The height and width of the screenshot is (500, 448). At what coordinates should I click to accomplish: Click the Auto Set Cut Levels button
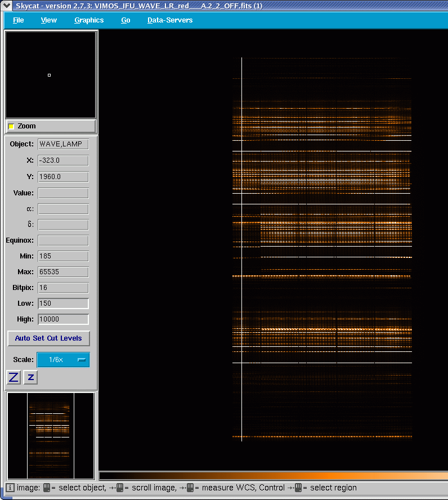48,338
